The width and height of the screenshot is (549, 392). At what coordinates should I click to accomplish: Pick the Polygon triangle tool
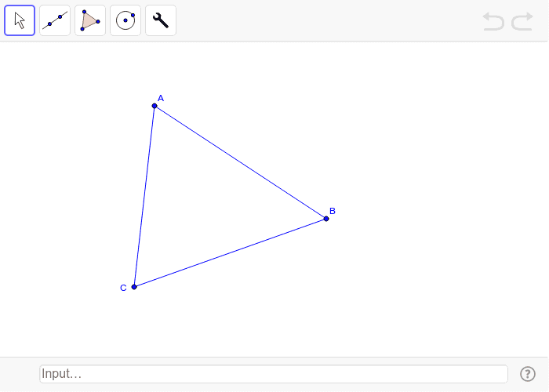90,20
